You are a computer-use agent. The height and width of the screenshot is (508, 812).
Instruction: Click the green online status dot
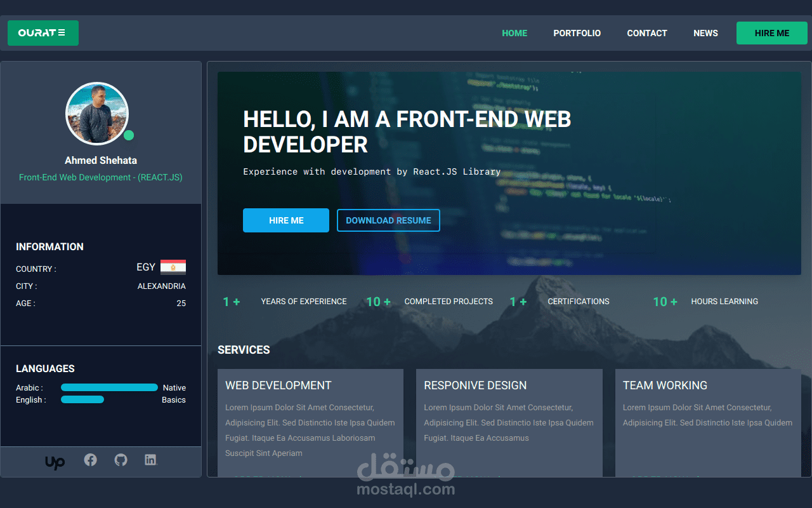click(129, 135)
